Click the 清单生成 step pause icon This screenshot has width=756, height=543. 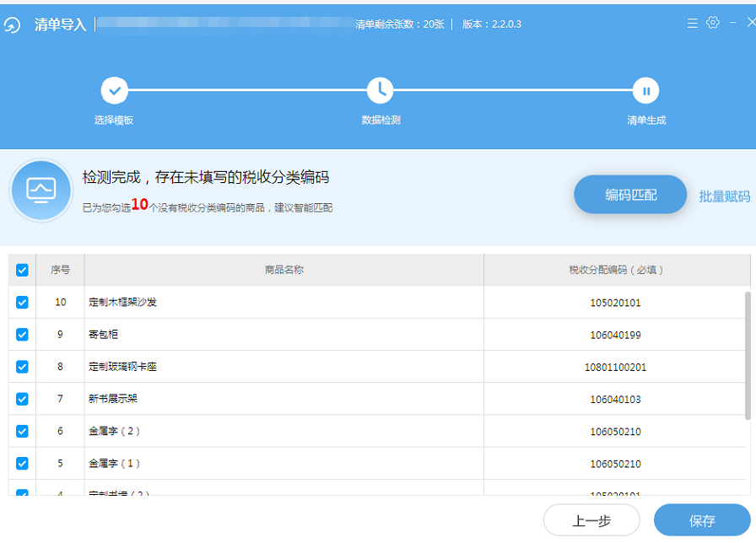(x=645, y=90)
